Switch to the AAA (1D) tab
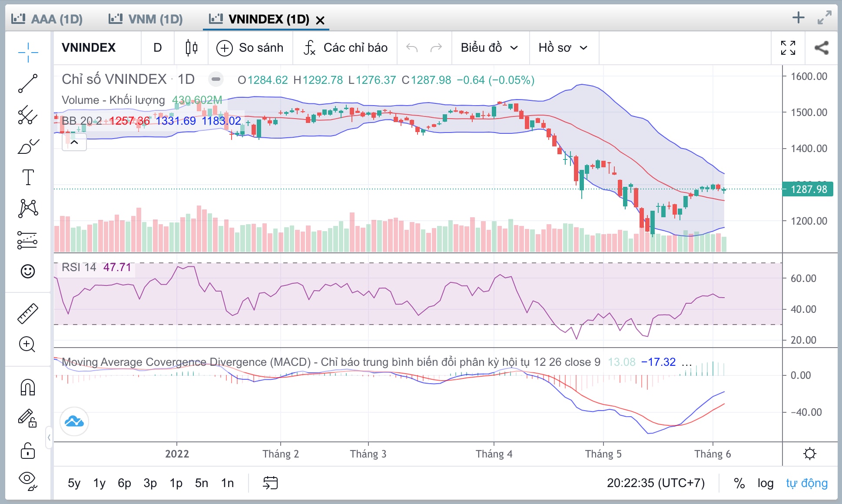This screenshot has width=842, height=504. [47, 19]
